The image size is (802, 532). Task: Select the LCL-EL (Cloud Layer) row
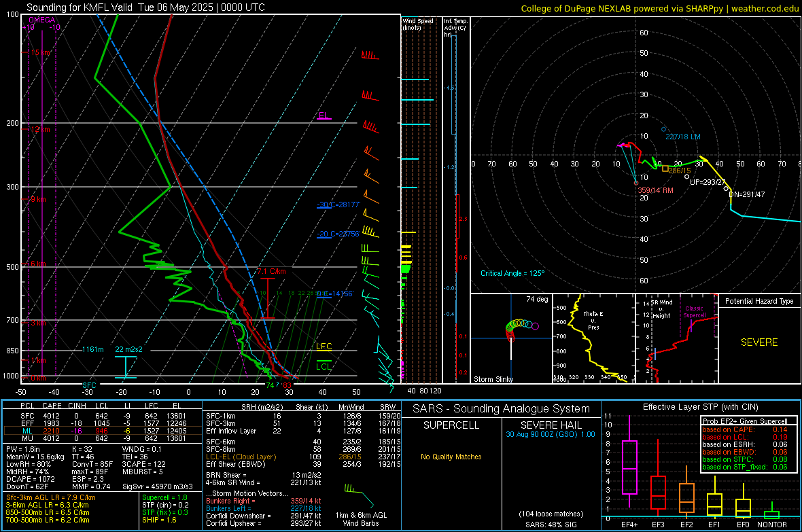(303, 457)
